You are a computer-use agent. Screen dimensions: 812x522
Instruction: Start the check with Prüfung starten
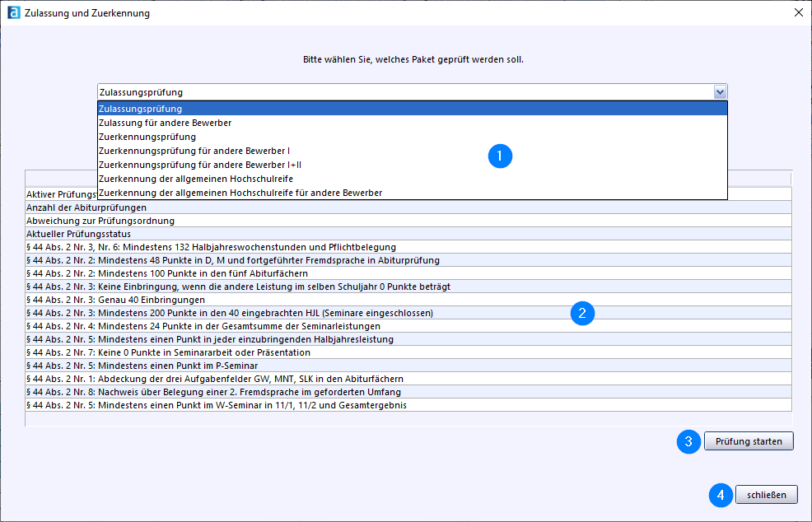point(749,441)
